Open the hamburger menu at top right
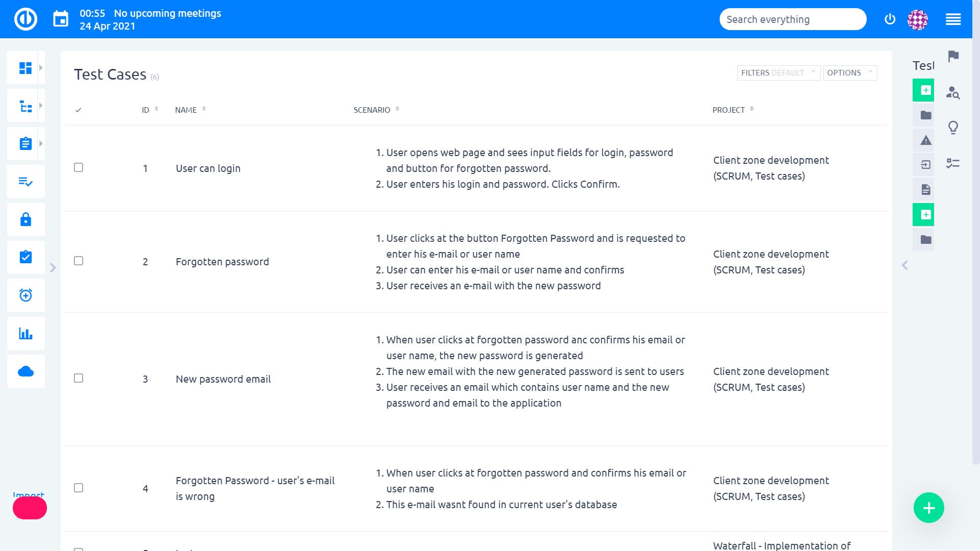980x551 pixels. click(x=953, y=19)
